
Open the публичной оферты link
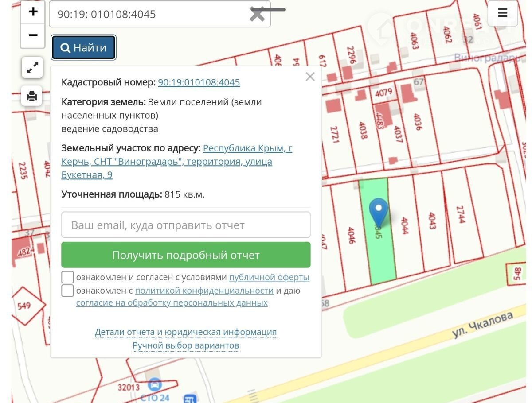269,278
